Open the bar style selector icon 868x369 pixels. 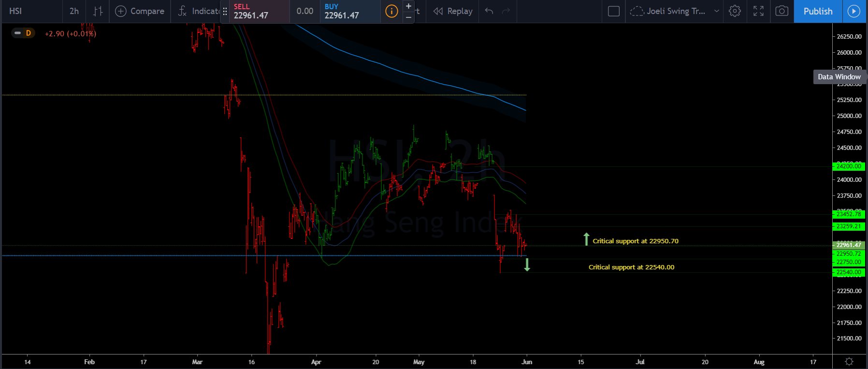pyautogui.click(x=98, y=11)
